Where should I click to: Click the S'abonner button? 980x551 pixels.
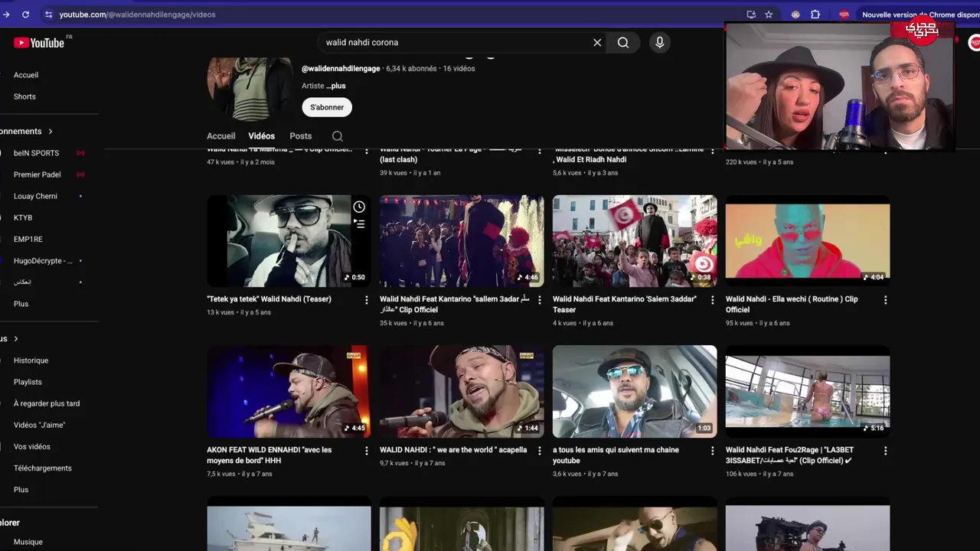pyautogui.click(x=327, y=107)
